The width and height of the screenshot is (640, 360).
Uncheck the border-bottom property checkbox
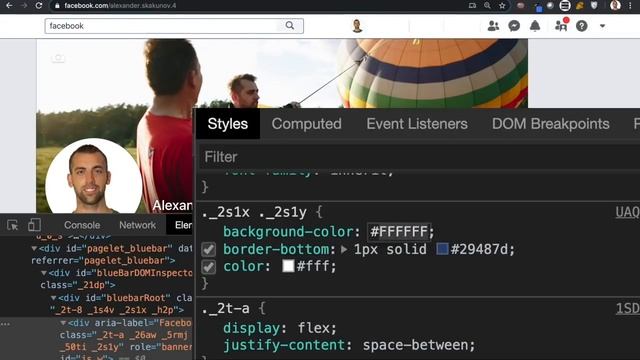coord(209,249)
